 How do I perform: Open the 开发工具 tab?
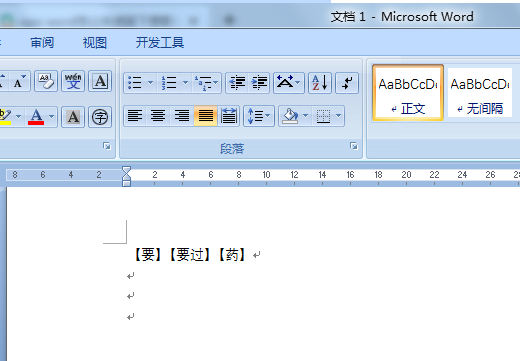tap(160, 43)
